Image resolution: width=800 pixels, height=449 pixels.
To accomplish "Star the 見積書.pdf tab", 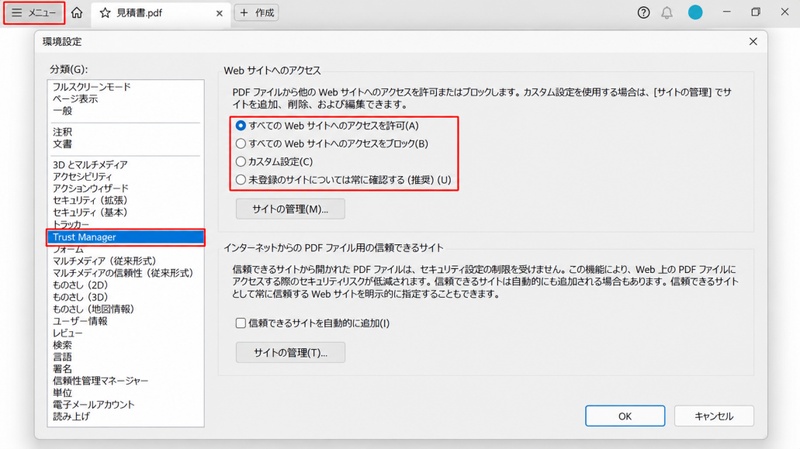I will pos(105,13).
